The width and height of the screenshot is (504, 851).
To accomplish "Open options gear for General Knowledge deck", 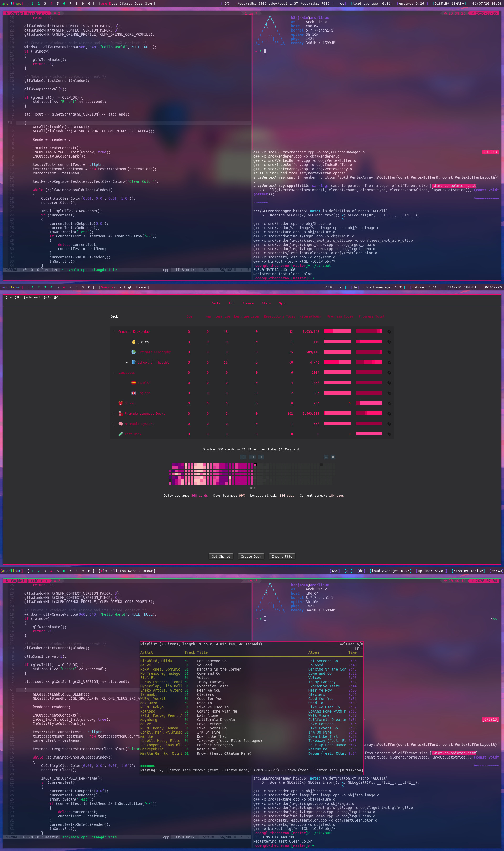I will (x=389, y=331).
